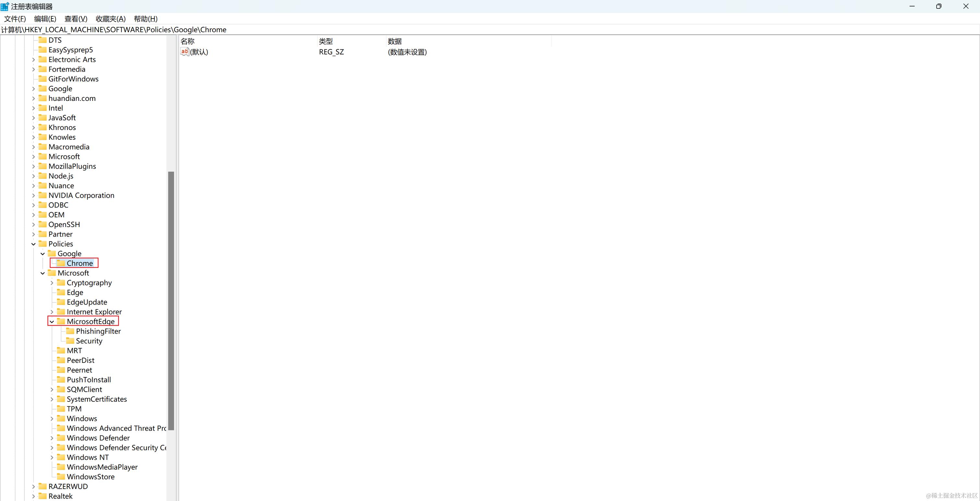Screen dimensions: 980x501
Task: Collapse the Google key under Policies
Action: click(42, 254)
